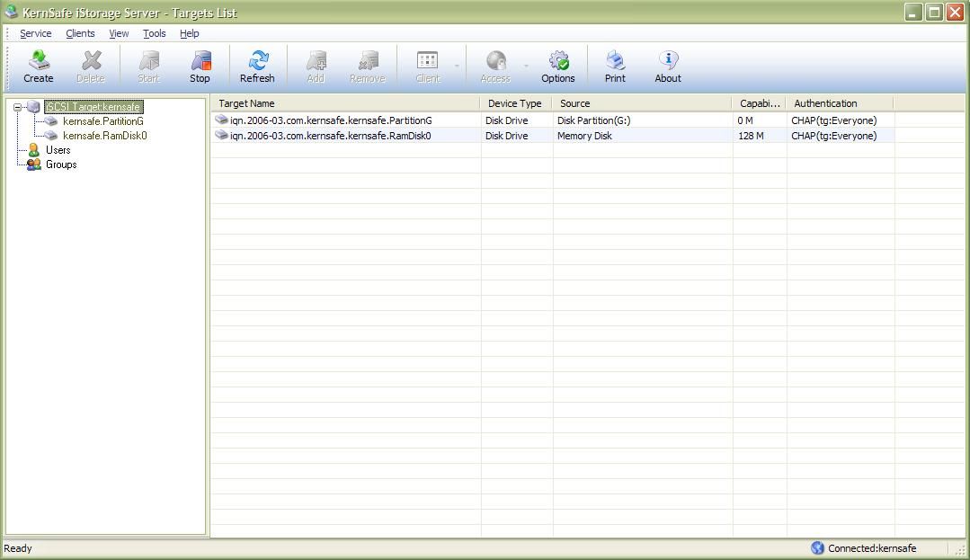Click the disk icon beside kernsafe.PartitionG in tree

[x=51, y=121]
